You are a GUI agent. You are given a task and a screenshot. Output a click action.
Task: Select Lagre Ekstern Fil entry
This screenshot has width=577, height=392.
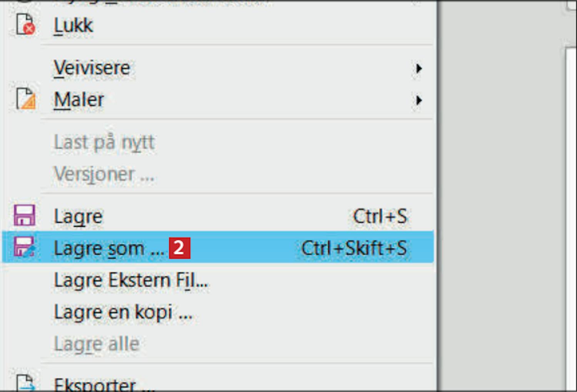[218, 280]
